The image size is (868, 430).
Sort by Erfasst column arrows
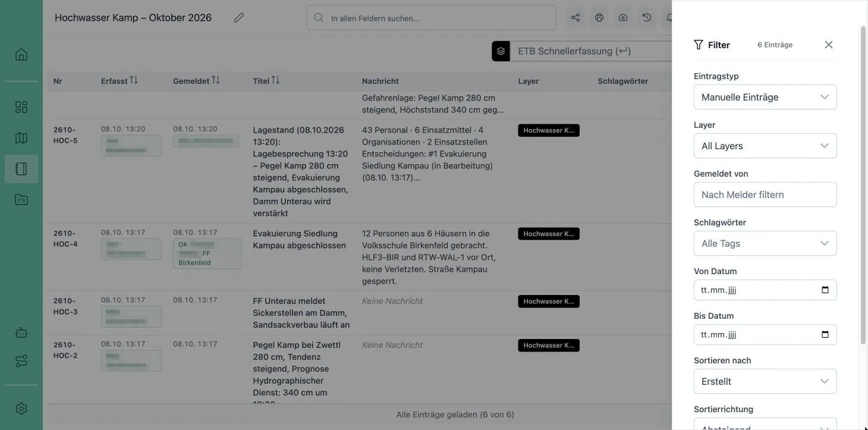[134, 80]
